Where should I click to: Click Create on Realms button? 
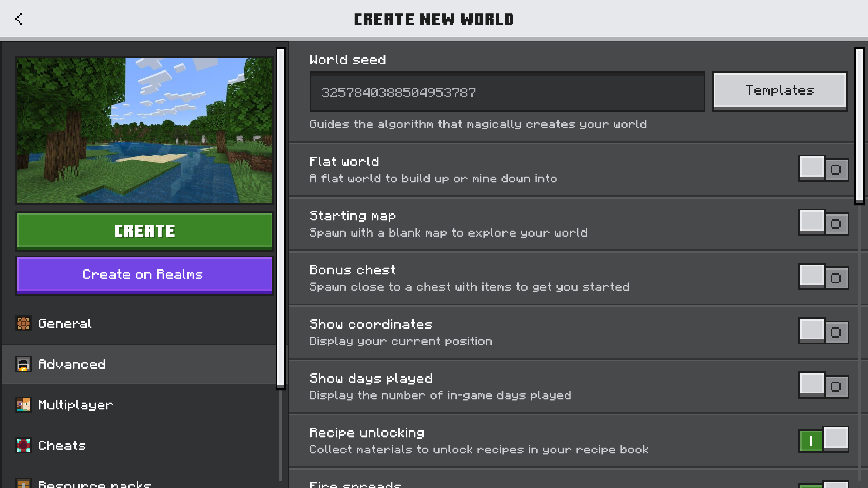click(x=145, y=275)
